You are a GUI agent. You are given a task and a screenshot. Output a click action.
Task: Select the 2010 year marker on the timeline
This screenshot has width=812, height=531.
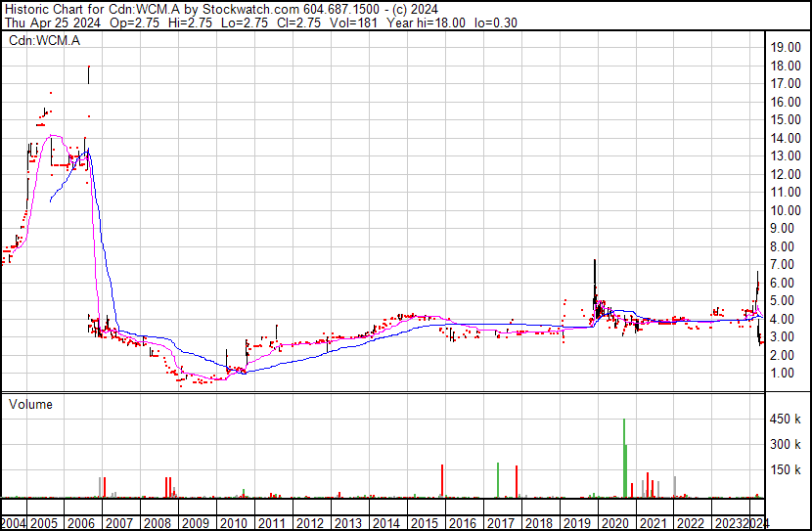(234, 523)
